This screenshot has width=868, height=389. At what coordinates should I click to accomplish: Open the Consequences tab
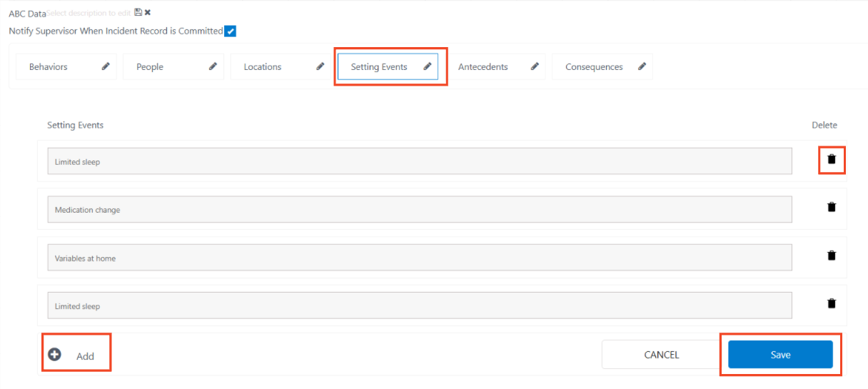click(x=602, y=66)
